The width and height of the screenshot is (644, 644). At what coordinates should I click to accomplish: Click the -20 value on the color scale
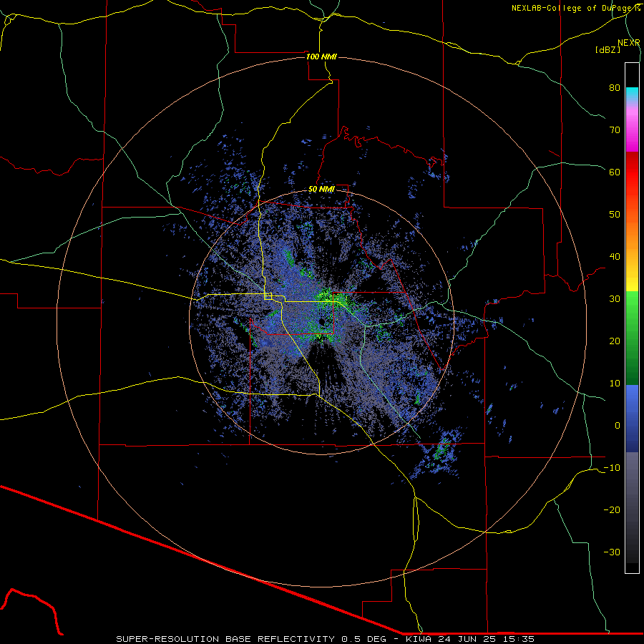(x=612, y=509)
